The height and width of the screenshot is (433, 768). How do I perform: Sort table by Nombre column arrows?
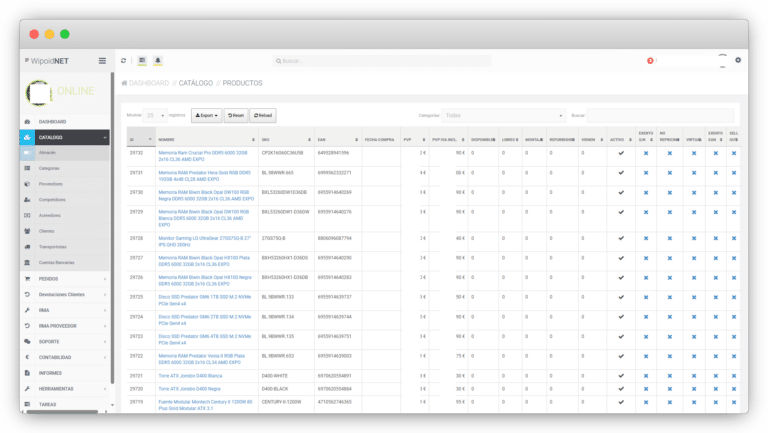point(253,140)
